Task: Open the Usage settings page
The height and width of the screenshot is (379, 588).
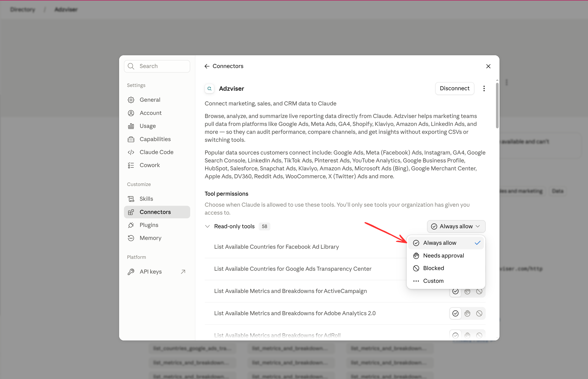Action: click(157, 126)
